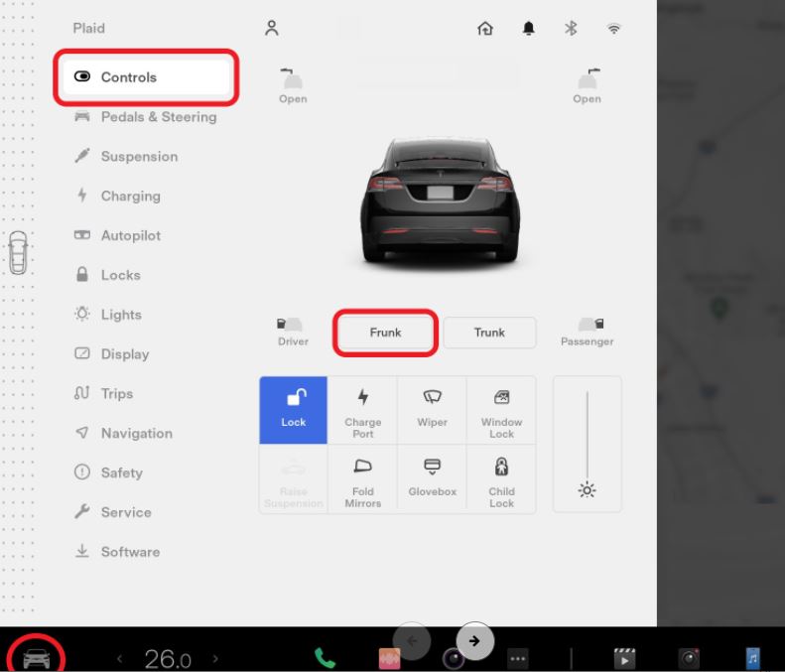Open the Autopilot settings menu
This screenshot has height=672, width=785.
point(130,235)
